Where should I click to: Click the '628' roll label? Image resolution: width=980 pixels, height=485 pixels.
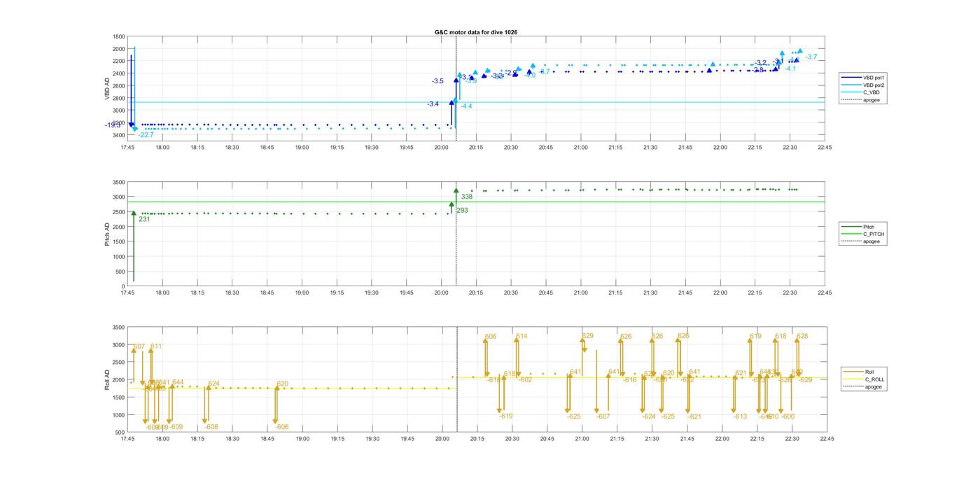pyautogui.click(x=802, y=336)
